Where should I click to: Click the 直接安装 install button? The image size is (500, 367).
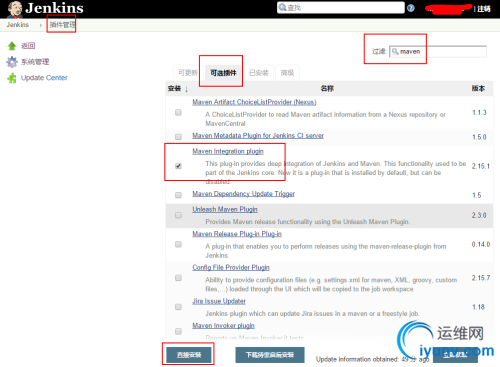pos(189,355)
